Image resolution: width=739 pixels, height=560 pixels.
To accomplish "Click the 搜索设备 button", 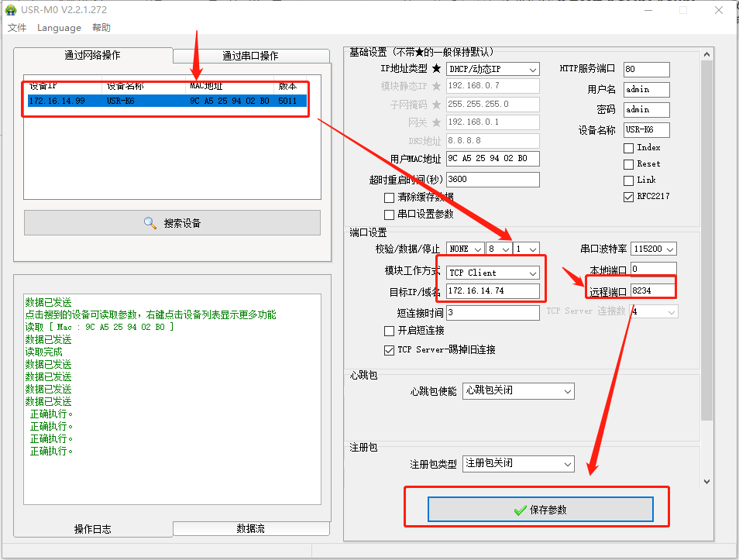I will tap(172, 223).
